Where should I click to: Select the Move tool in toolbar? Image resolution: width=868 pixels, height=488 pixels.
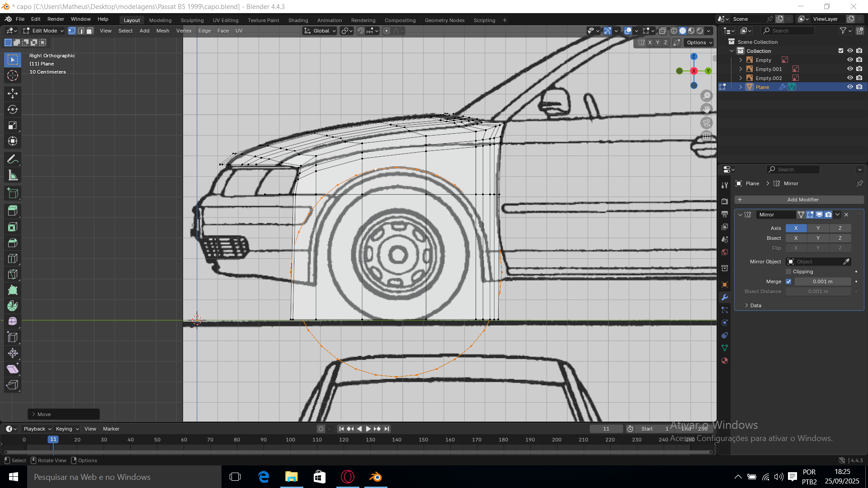(13, 94)
